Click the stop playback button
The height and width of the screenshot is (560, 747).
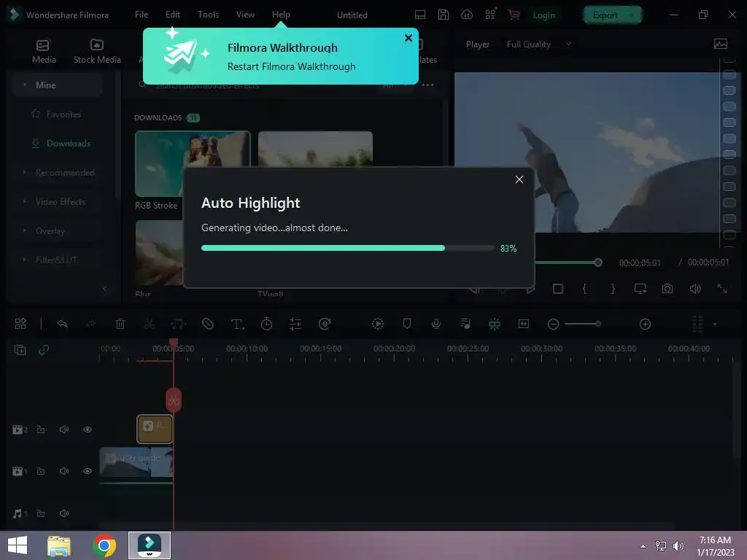pos(558,289)
